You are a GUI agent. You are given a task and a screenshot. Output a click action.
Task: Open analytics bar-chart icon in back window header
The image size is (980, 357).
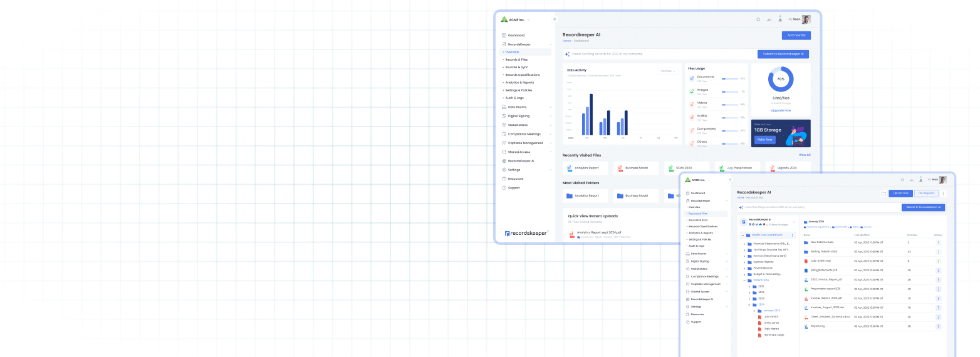(769, 19)
